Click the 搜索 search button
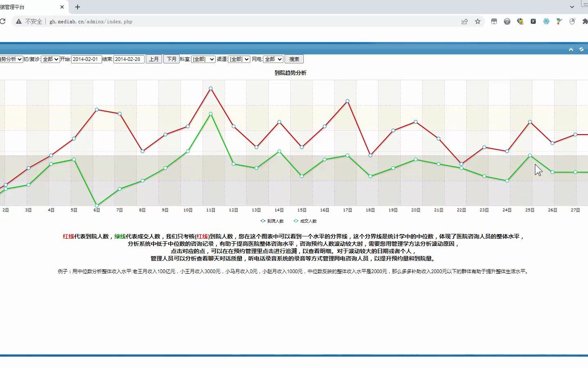Image resolution: width=588 pixels, height=368 pixels. click(294, 59)
